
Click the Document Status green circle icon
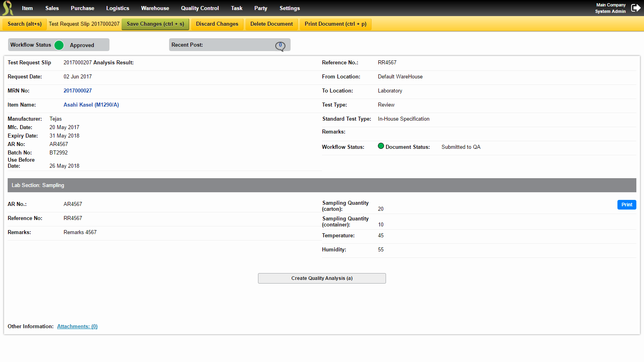[381, 146]
